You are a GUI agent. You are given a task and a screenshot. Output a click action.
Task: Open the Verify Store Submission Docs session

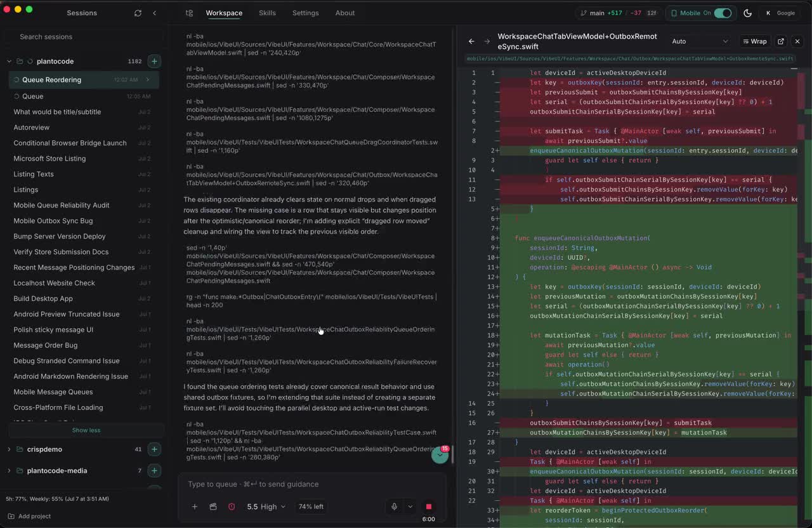pyautogui.click(x=83, y=252)
